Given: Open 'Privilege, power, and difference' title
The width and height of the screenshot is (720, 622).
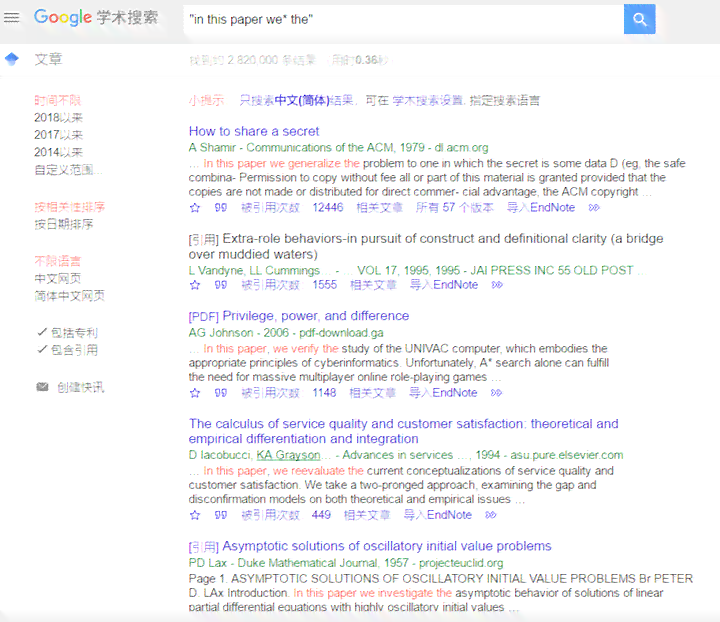Looking at the screenshot, I should click(x=315, y=316).
